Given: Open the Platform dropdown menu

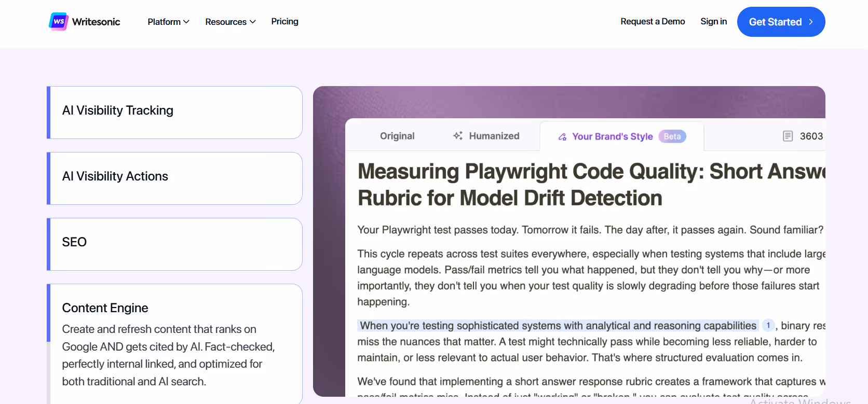Looking at the screenshot, I should (168, 22).
